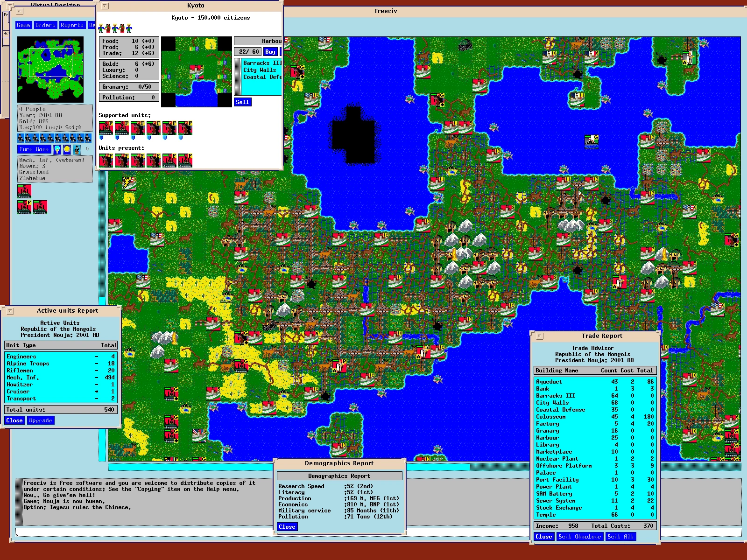Click Buy in Kyoto city dialog
The width and height of the screenshot is (747, 560).
tap(270, 52)
